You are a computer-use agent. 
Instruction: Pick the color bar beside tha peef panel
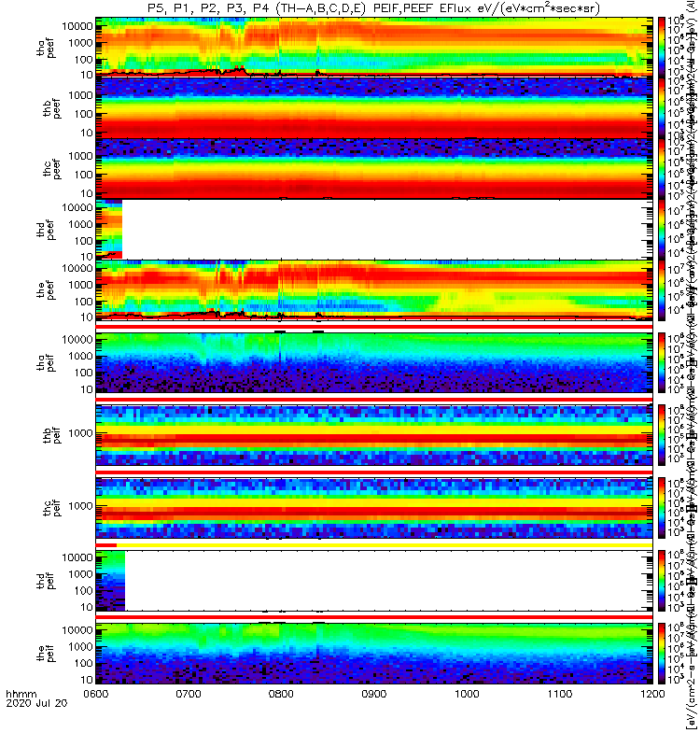(x=662, y=47)
